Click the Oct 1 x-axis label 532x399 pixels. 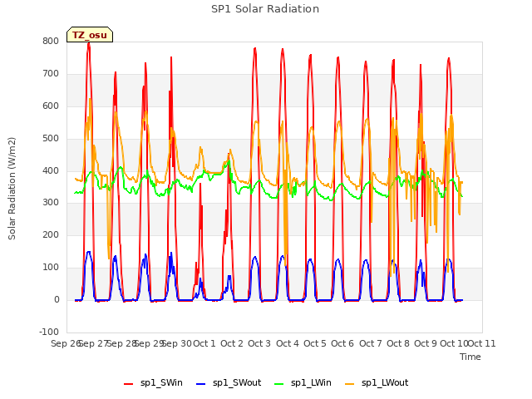(204, 343)
